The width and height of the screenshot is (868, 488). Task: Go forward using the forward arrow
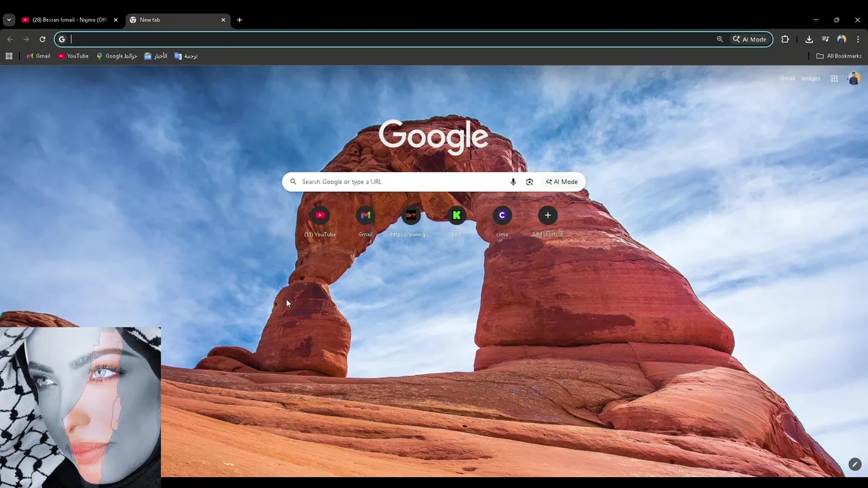pyautogui.click(x=26, y=39)
